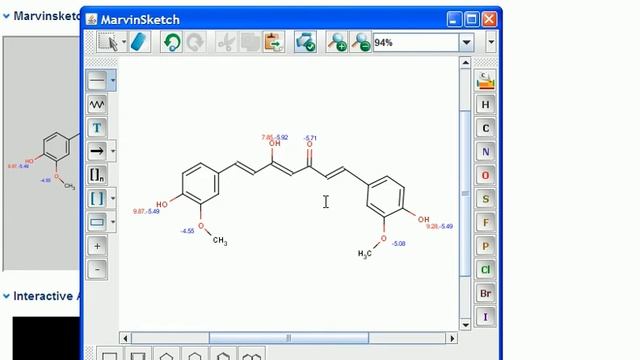This screenshot has height=360, width=640.
Task: Open the rectangle shape dropdown arrow
Action: point(113,222)
